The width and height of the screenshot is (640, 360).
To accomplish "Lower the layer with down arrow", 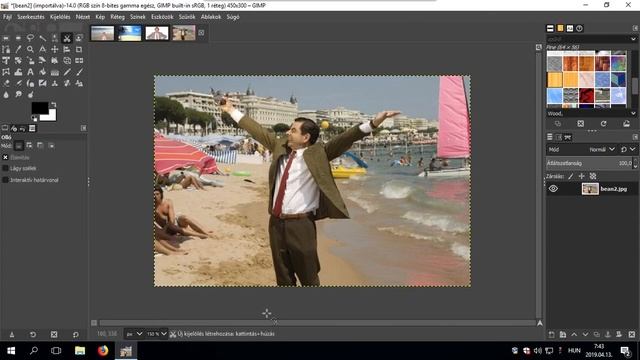I will click(x=585, y=334).
